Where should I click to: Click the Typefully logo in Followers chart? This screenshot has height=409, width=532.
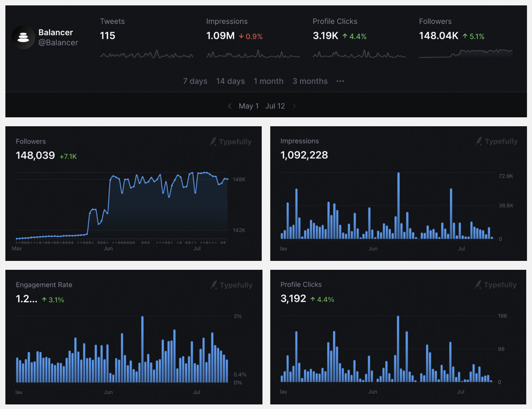coord(231,142)
